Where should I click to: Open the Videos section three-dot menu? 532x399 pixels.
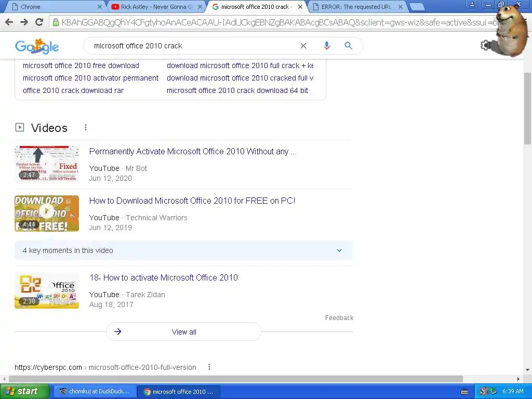(x=86, y=127)
